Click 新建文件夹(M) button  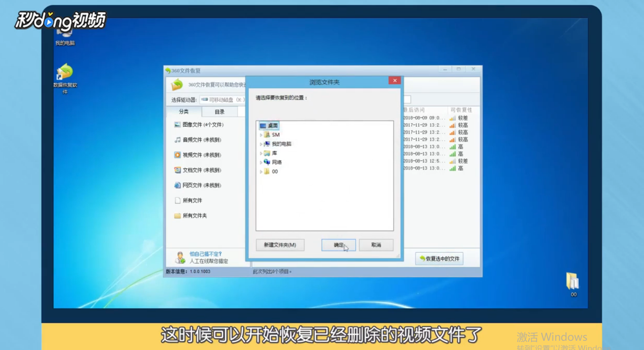280,245
